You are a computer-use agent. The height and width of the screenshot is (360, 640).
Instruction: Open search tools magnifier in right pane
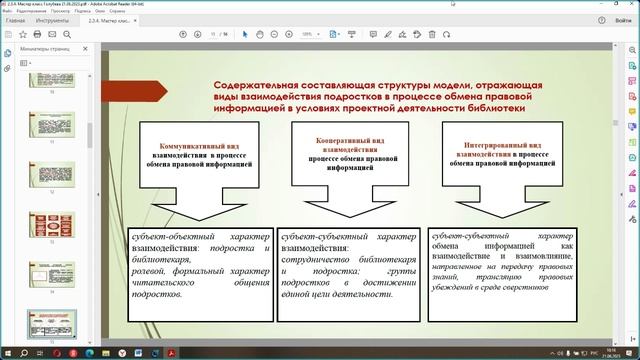(x=632, y=51)
